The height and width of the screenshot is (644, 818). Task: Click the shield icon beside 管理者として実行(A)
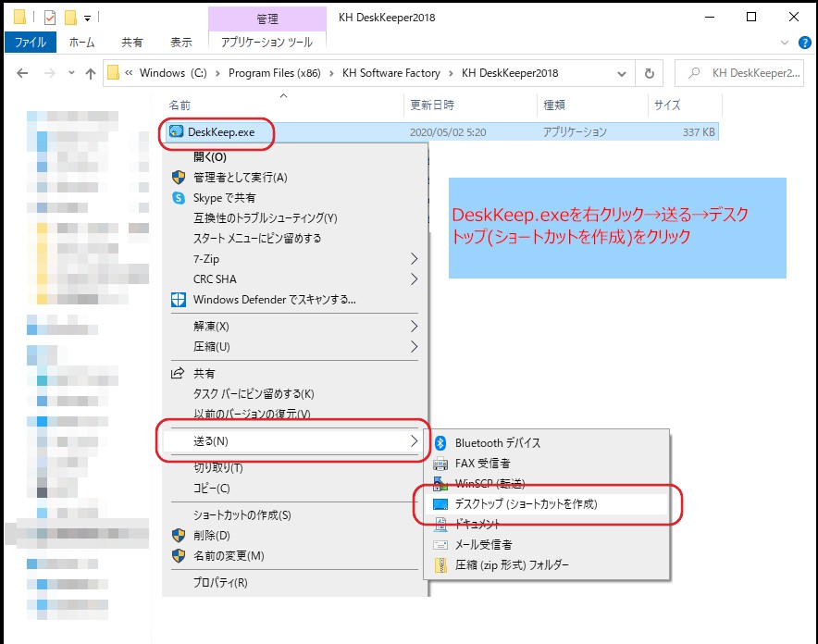pos(179,178)
